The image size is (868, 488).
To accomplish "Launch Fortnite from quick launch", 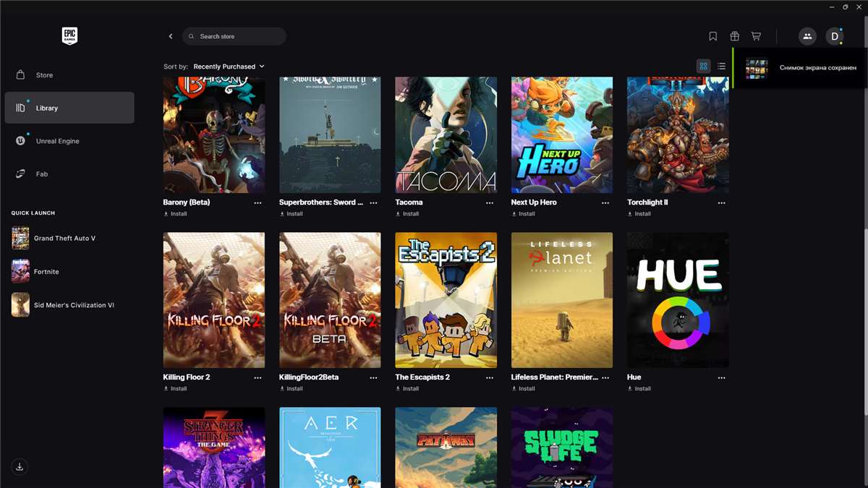I will (x=69, y=271).
